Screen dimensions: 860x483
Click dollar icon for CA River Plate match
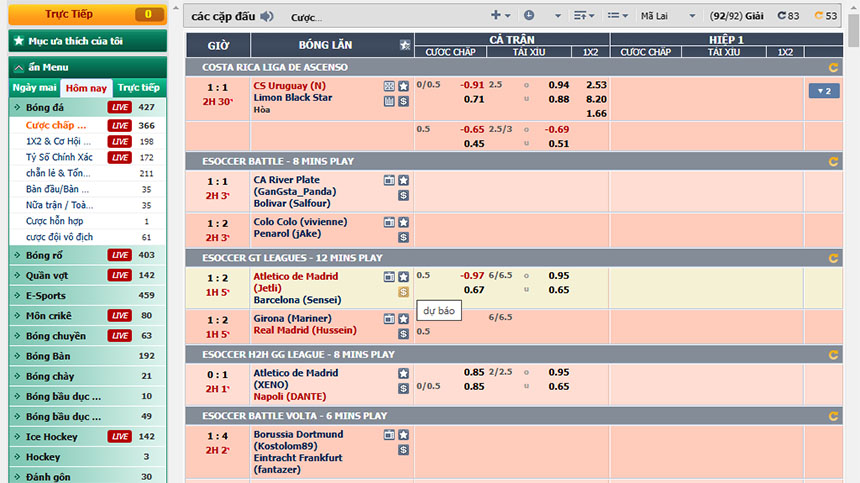[x=404, y=195]
